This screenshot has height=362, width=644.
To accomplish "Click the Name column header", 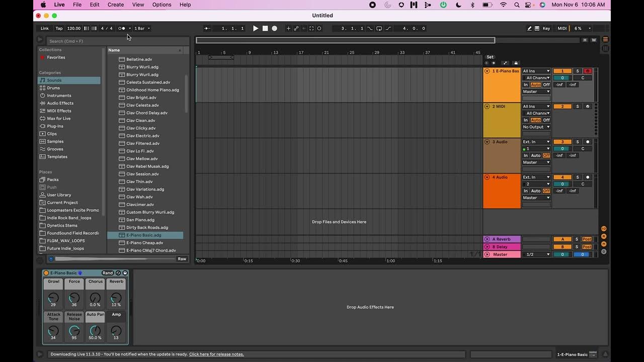I will (x=145, y=50).
